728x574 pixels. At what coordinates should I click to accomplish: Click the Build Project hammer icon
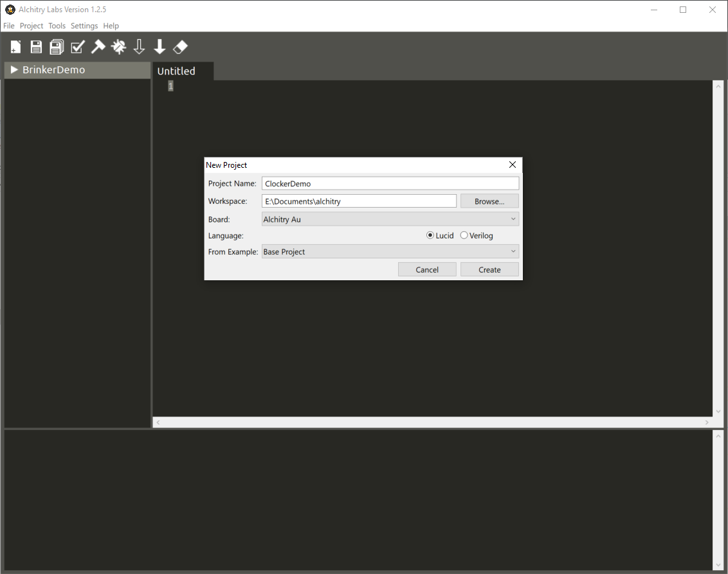[x=98, y=47]
